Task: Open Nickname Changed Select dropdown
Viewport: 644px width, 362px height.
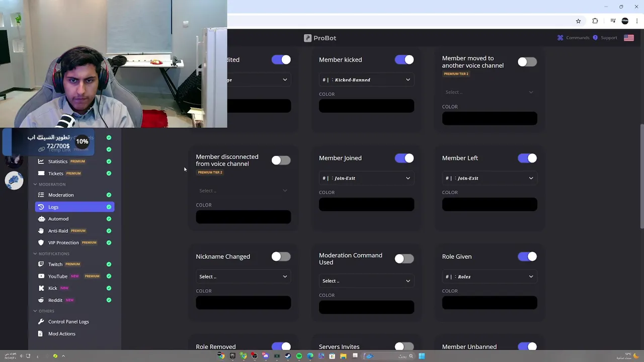Action: click(x=243, y=277)
